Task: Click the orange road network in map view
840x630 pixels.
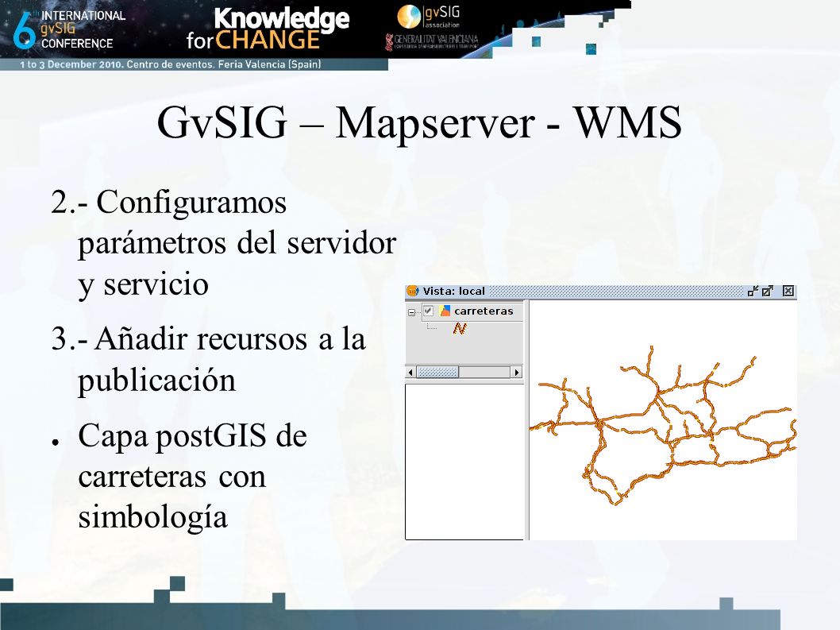Action: click(665, 425)
